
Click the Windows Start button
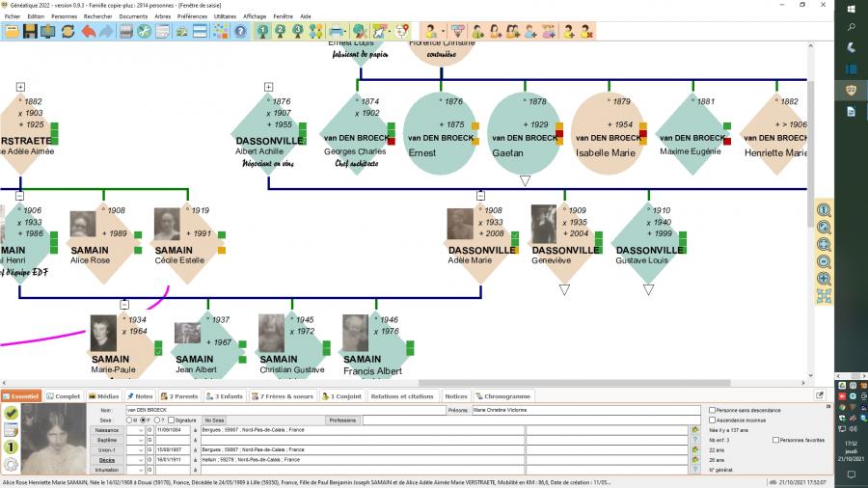[852, 9]
